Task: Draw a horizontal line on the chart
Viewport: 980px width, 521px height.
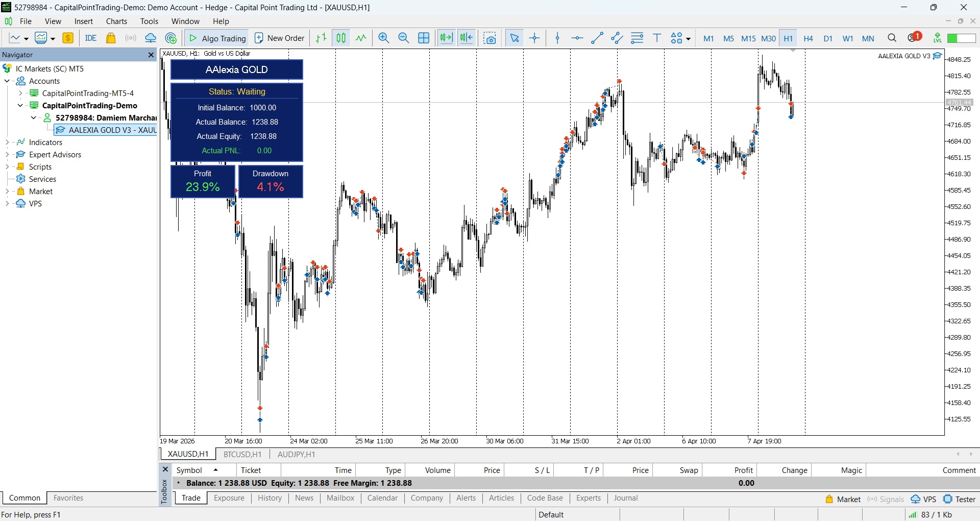Action: pos(577,38)
